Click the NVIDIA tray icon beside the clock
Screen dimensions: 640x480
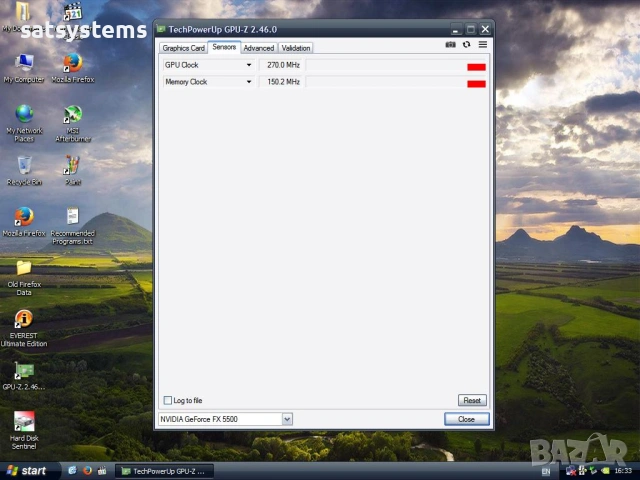tap(605, 471)
